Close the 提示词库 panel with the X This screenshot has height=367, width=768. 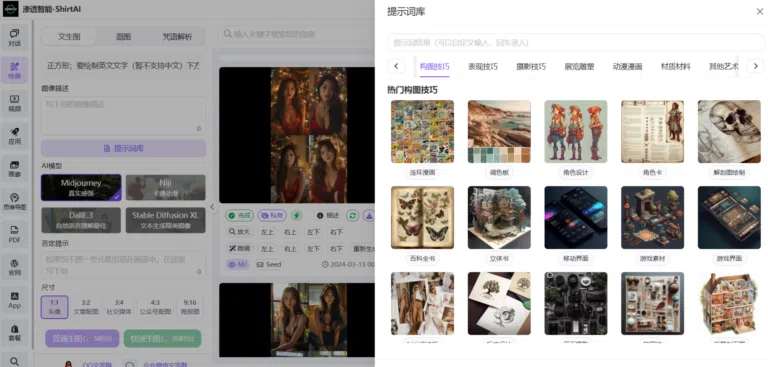click(760, 11)
